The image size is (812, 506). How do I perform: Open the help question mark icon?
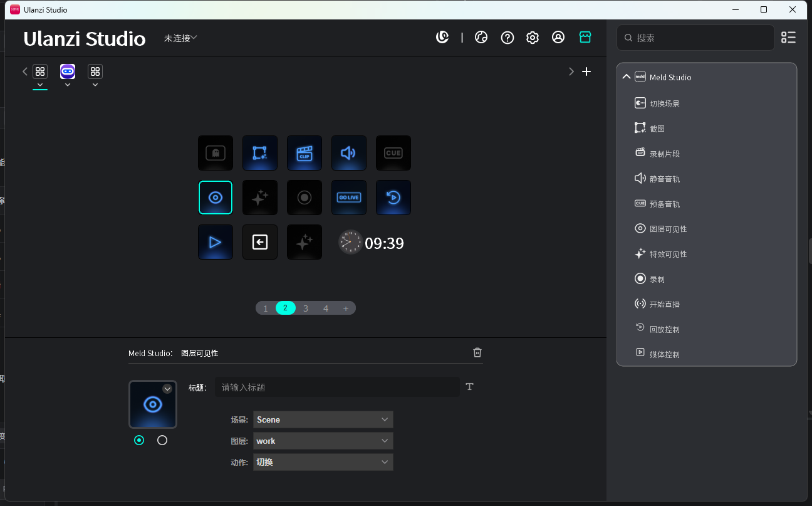coord(507,38)
